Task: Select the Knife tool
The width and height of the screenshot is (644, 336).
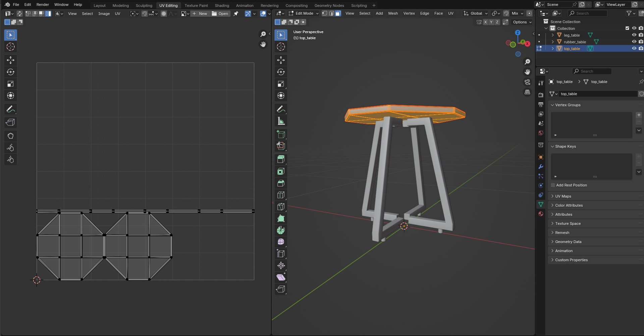Action: point(281,207)
